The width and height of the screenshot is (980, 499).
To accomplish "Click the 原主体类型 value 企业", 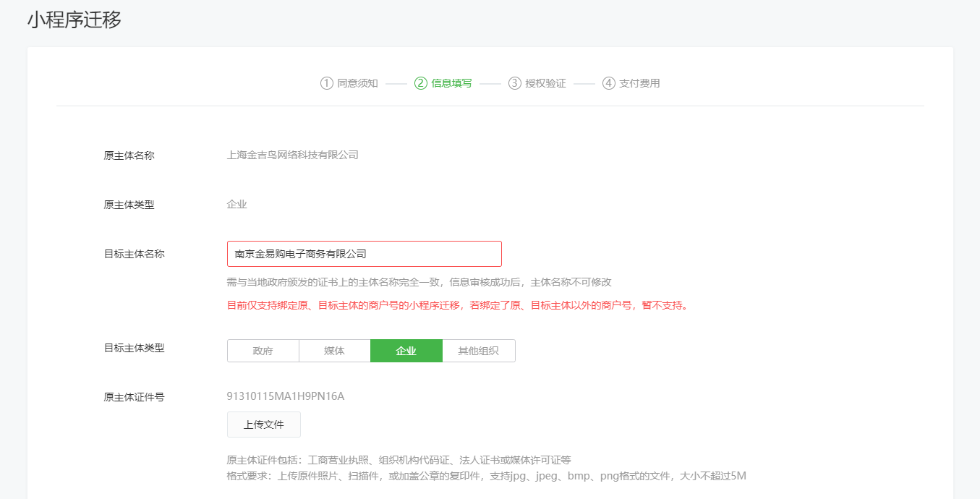I will coord(237,204).
